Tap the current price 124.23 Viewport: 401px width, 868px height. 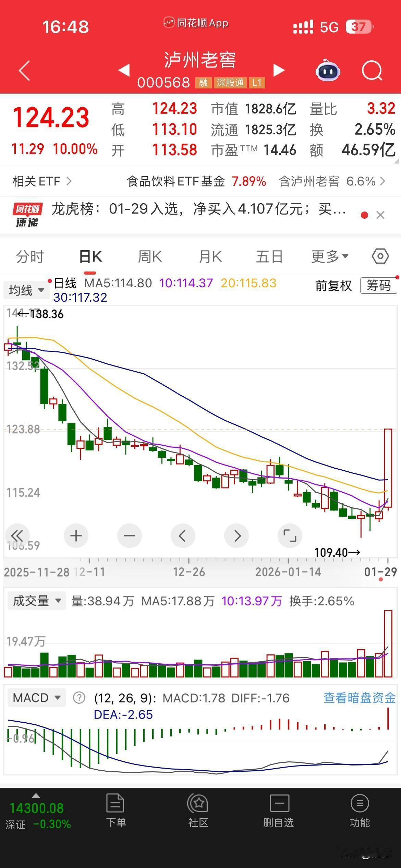click(51, 118)
